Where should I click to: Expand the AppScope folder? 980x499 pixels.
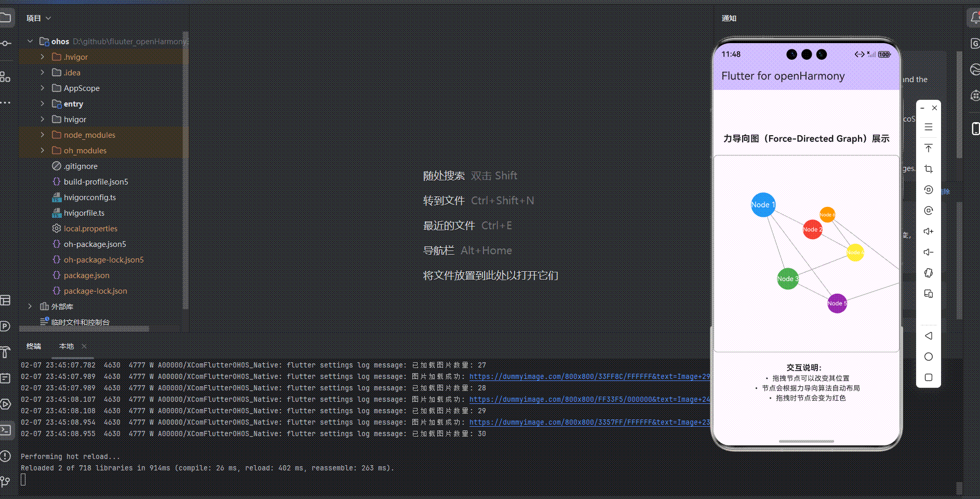(x=43, y=88)
